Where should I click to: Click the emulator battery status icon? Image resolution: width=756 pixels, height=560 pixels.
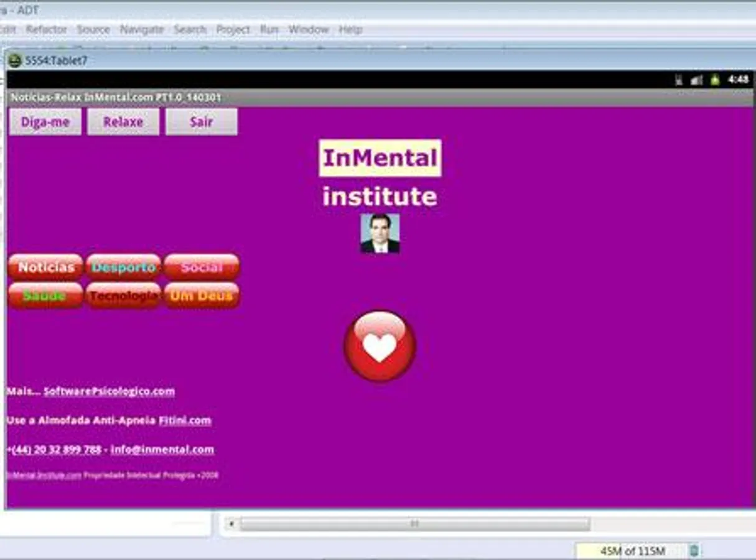point(715,80)
